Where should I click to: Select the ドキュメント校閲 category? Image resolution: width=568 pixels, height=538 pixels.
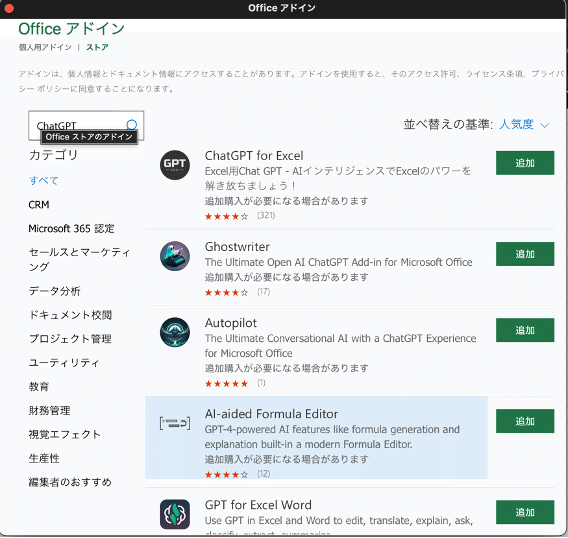click(x=70, y=315)
